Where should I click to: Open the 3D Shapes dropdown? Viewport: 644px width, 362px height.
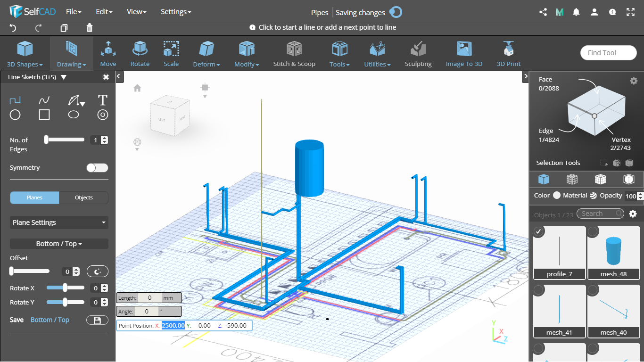[x=25, y=53]
